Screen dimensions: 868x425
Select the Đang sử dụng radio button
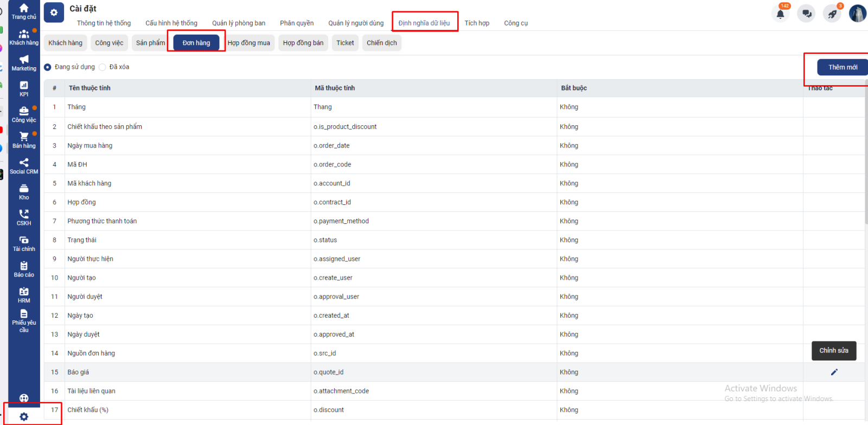[x=48, y=67]
